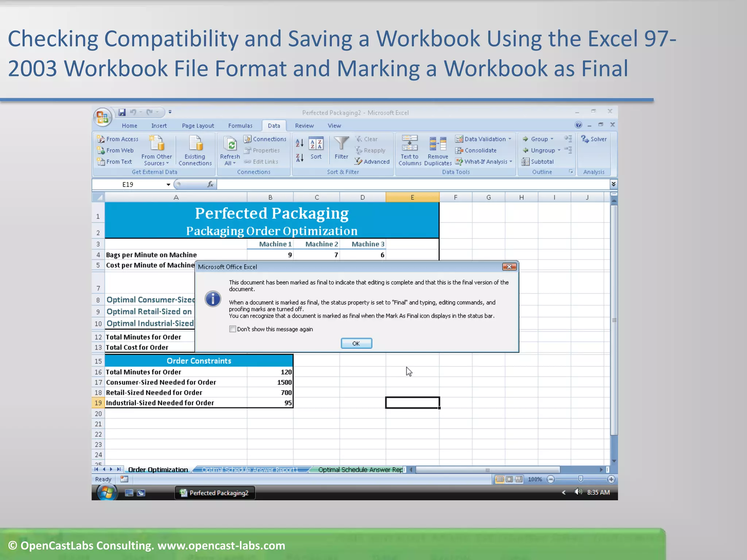The image size is (747, 560).
Task: Click the From Access icon
Action: click(x=101, y=139)
